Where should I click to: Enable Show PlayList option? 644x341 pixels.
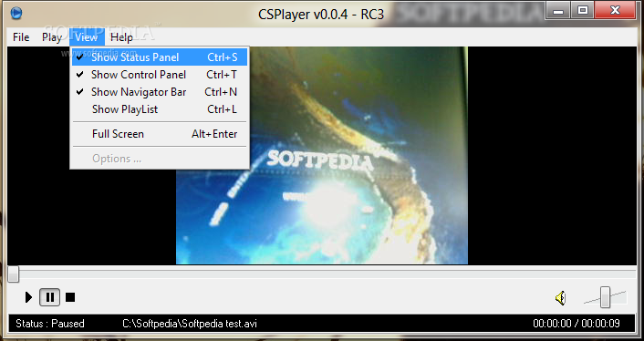coord(160,109)
